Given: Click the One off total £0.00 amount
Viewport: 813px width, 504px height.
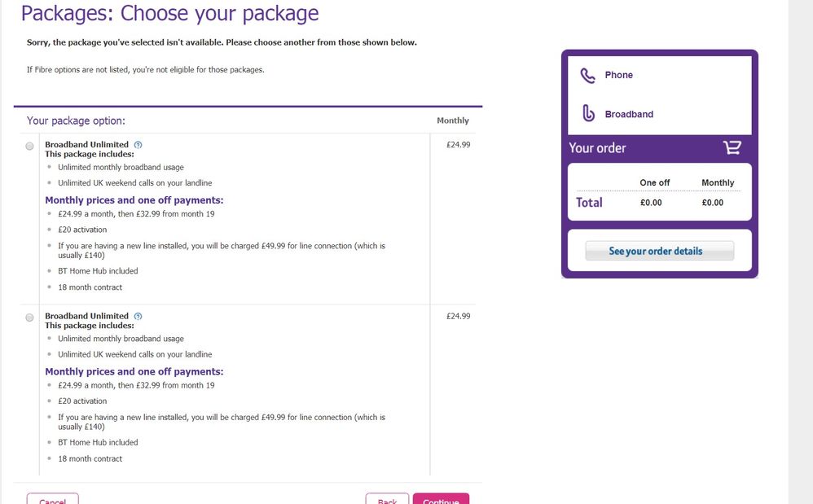Looking at the screenshot, I should click(x=651, y=203).
